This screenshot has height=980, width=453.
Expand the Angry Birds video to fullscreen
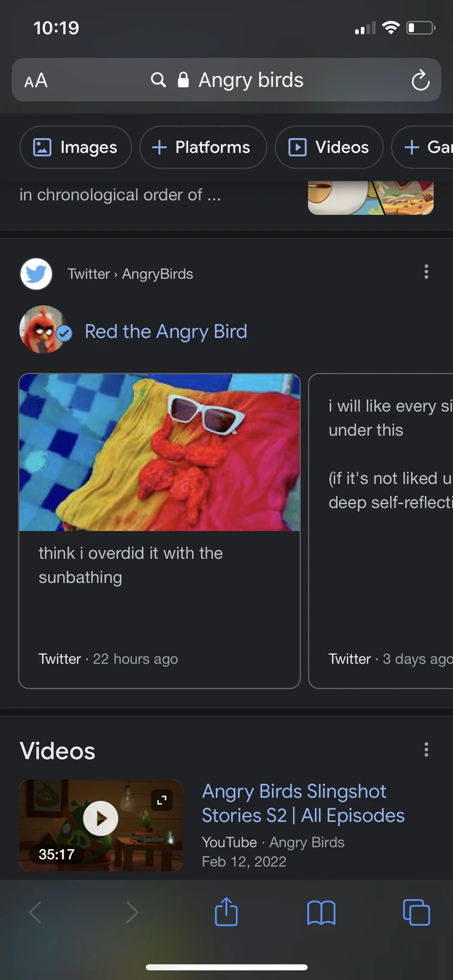[161, 800]
